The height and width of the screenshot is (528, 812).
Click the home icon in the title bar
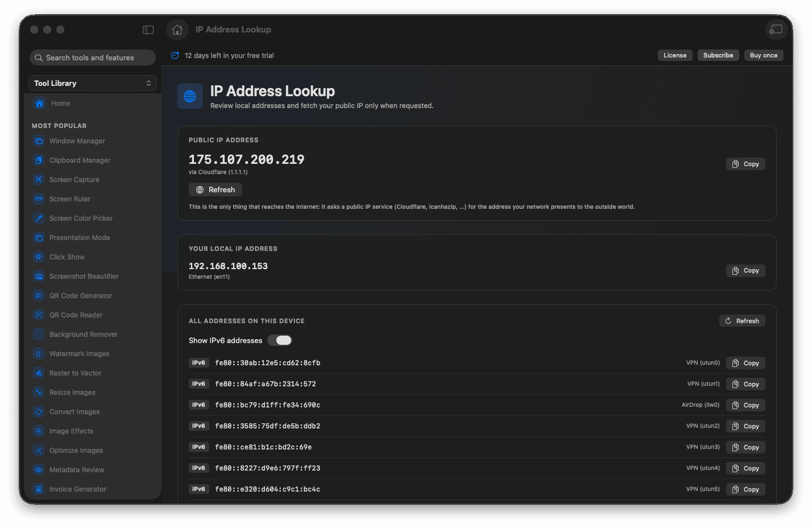pyautogui.click(x=177, y=30)
